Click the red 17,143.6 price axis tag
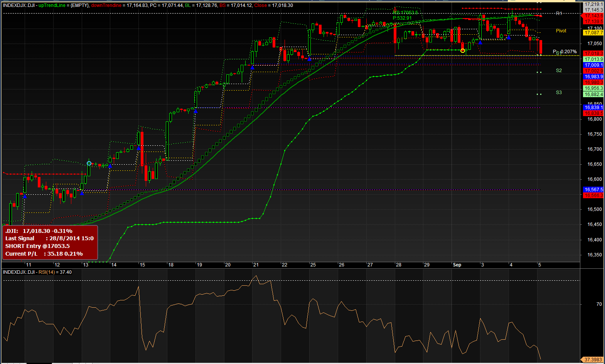 tap(593, 16)
